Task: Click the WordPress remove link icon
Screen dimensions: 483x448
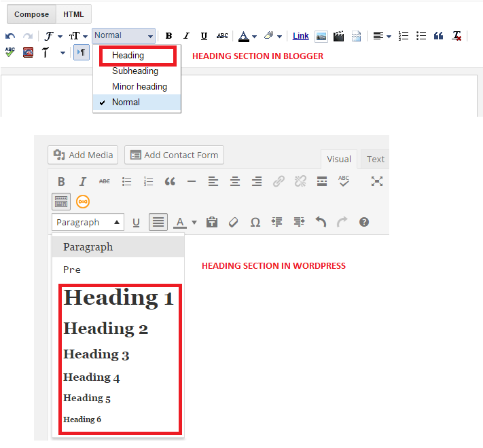Action: 300,181
